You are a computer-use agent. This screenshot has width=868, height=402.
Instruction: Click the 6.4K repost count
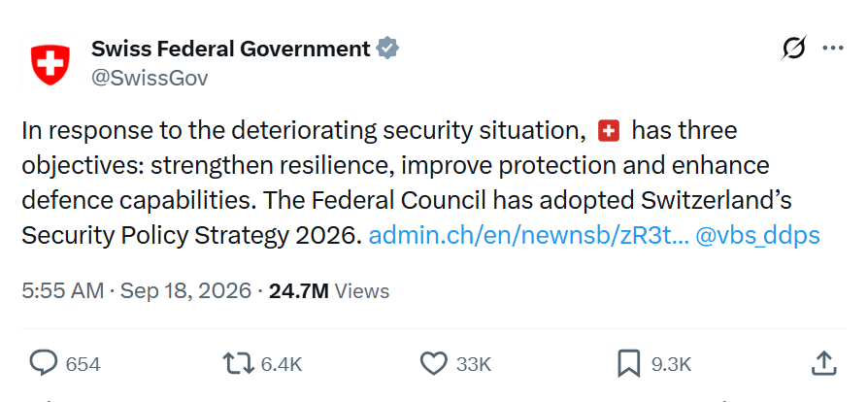(x=282, y=364)
